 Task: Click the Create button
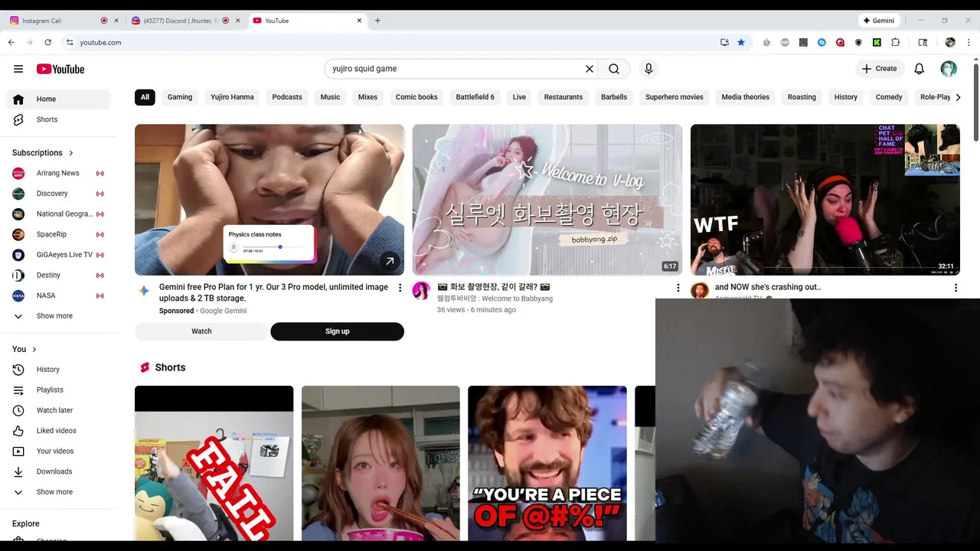879,69
